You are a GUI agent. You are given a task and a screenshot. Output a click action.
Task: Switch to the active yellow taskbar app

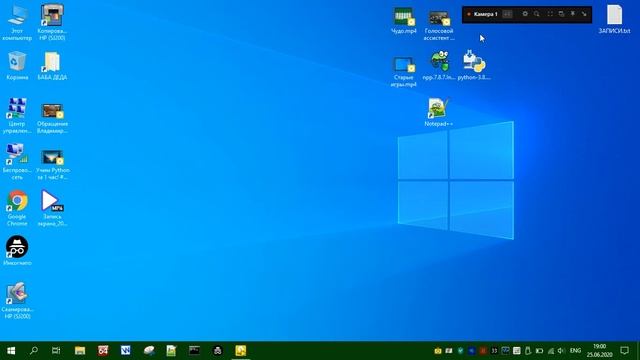click(x=240, y=351)
